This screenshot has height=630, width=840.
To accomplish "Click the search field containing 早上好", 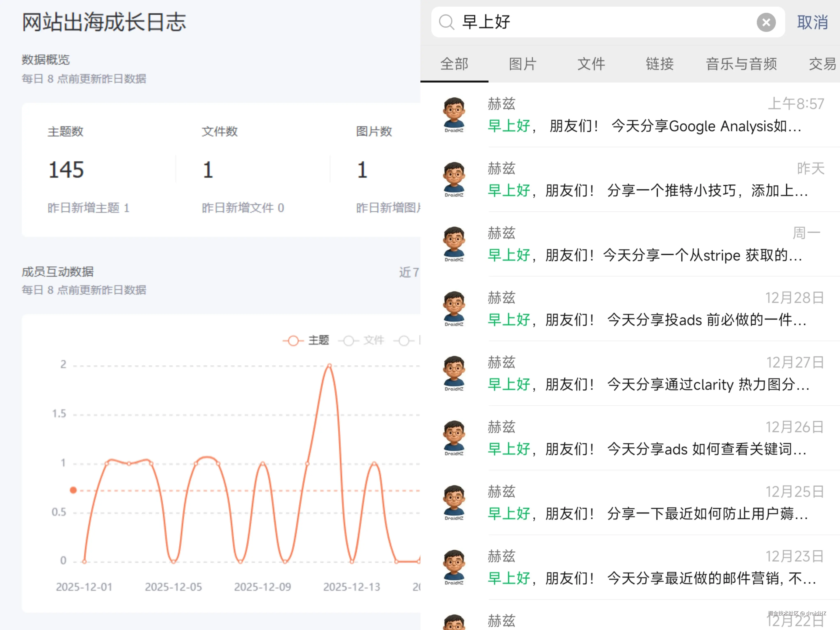I will click(608, 22).
